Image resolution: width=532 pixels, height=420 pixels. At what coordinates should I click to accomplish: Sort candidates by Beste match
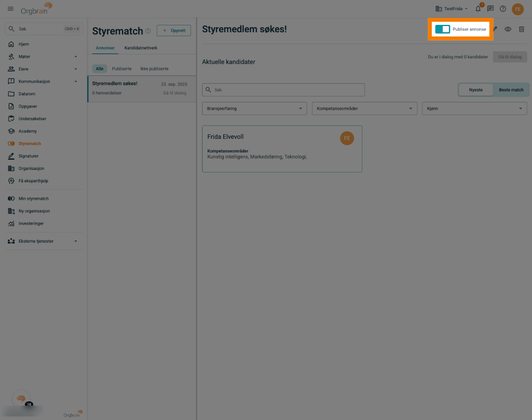tap(511, 90)
